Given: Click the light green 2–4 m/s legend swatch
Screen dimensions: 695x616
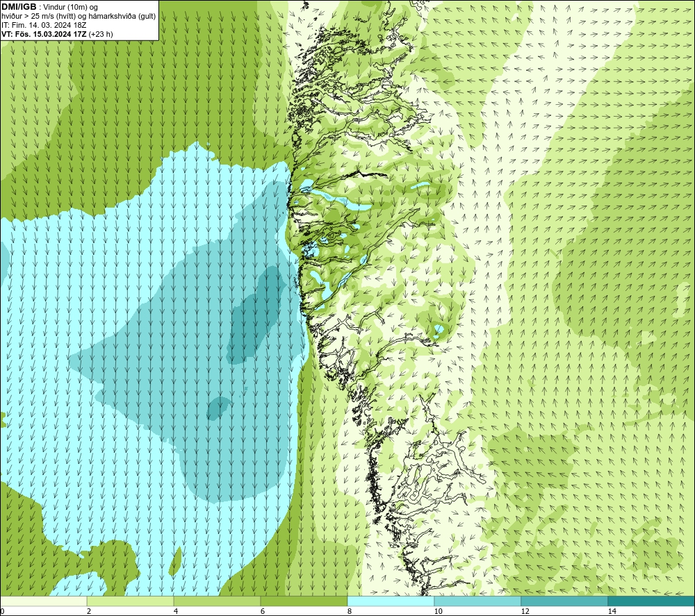Looking at the screenshot, I should [x=131, y=601].
